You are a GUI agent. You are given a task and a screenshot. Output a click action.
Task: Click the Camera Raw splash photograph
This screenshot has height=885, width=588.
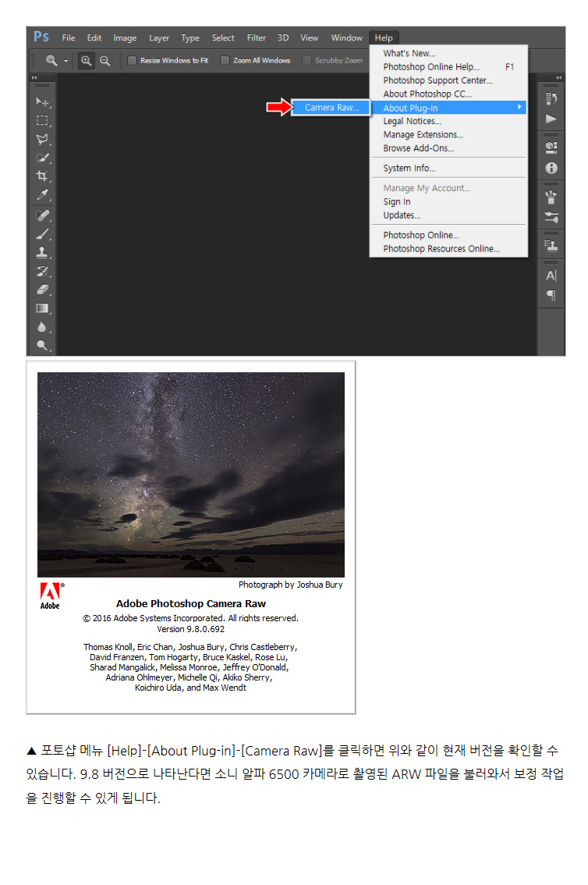pos(190,474)
